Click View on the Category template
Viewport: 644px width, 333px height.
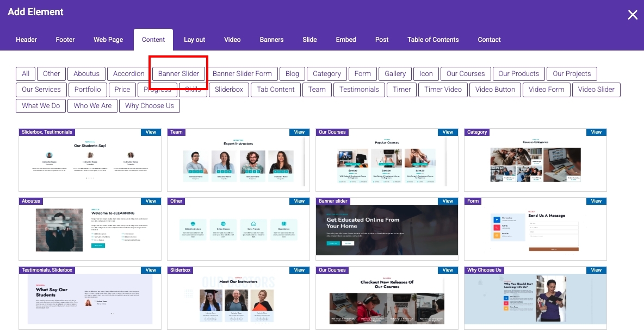pos(596,132)
